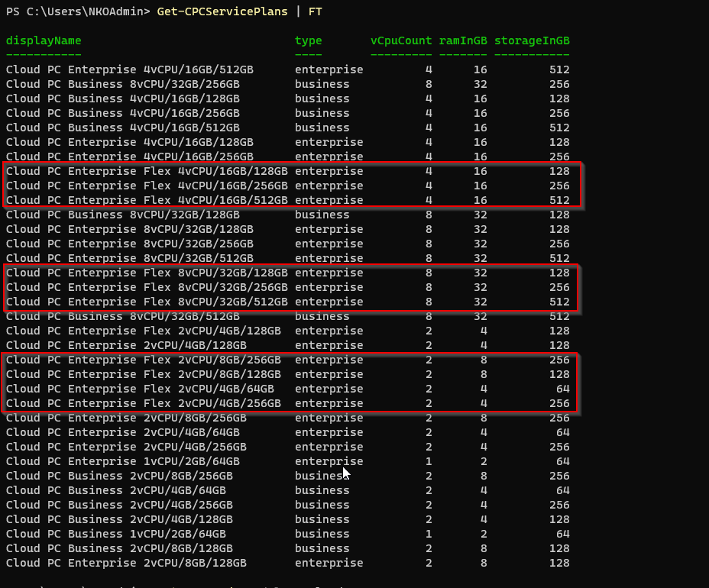Select Cloud PC Enterprise Flex 8vCPU/32GB/128GB name

point(147,273)
